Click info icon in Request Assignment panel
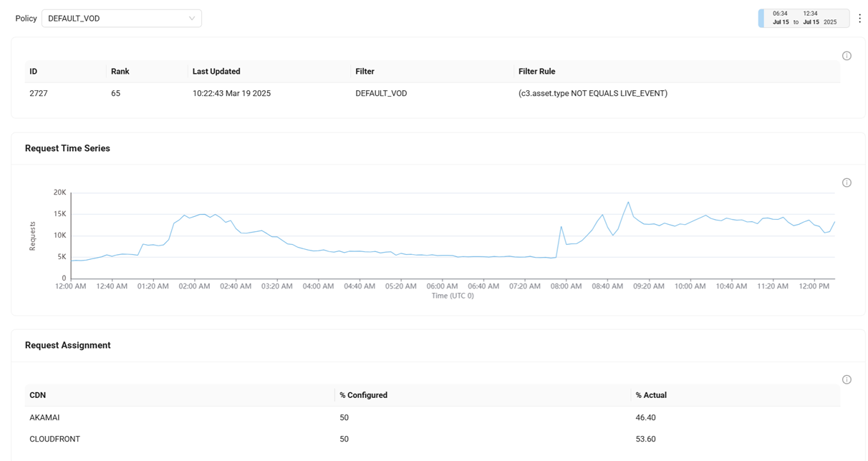868x461 pixels. tap(847, 379)
